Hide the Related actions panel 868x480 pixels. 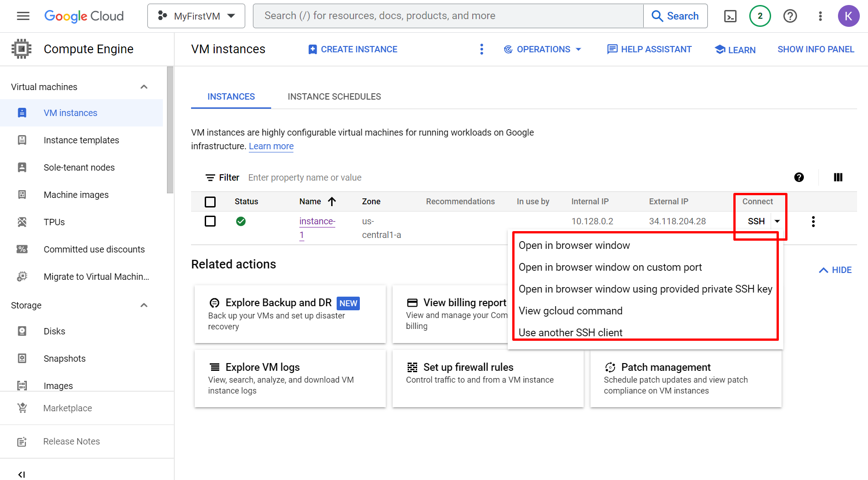pyautogui.click(x=835, y=270)
